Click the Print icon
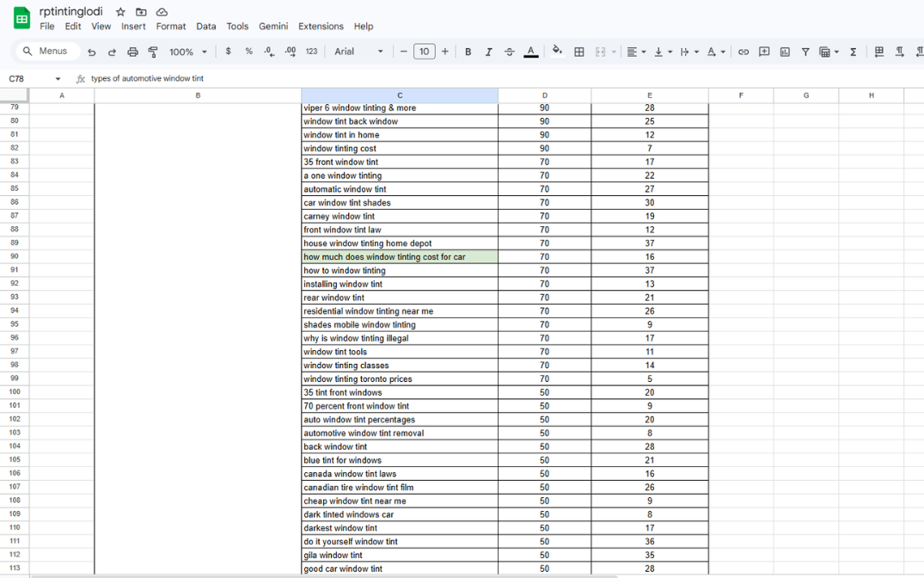Viewport: 924px width, 578px height. pos(132,52)
